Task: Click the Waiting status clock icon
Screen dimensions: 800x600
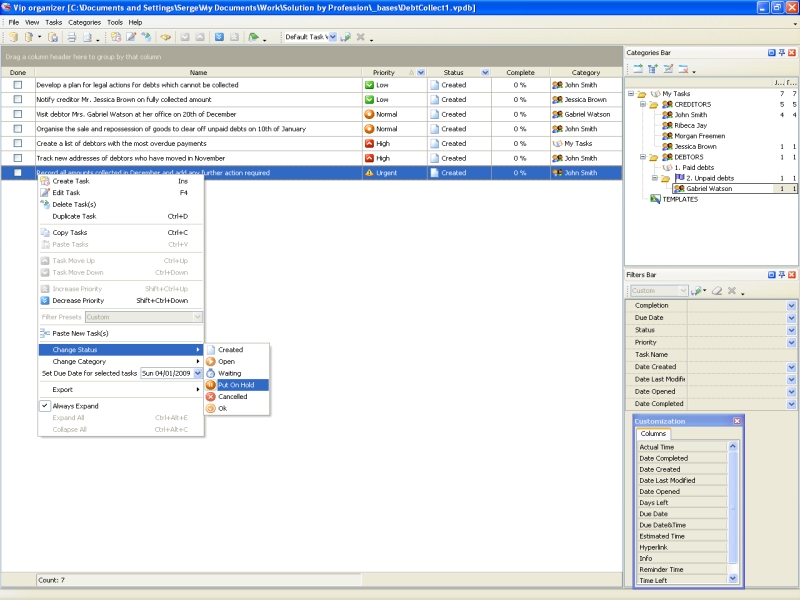Action: pos(211,373)
